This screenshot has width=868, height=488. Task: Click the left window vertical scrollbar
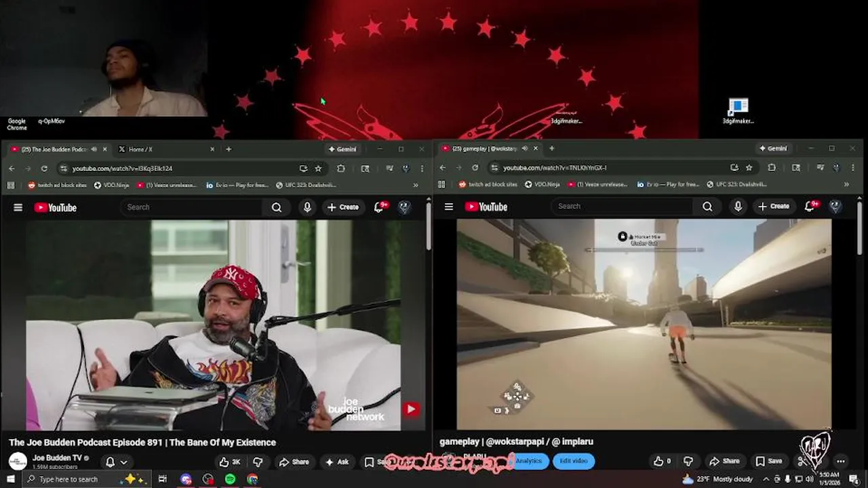[429, 227]
